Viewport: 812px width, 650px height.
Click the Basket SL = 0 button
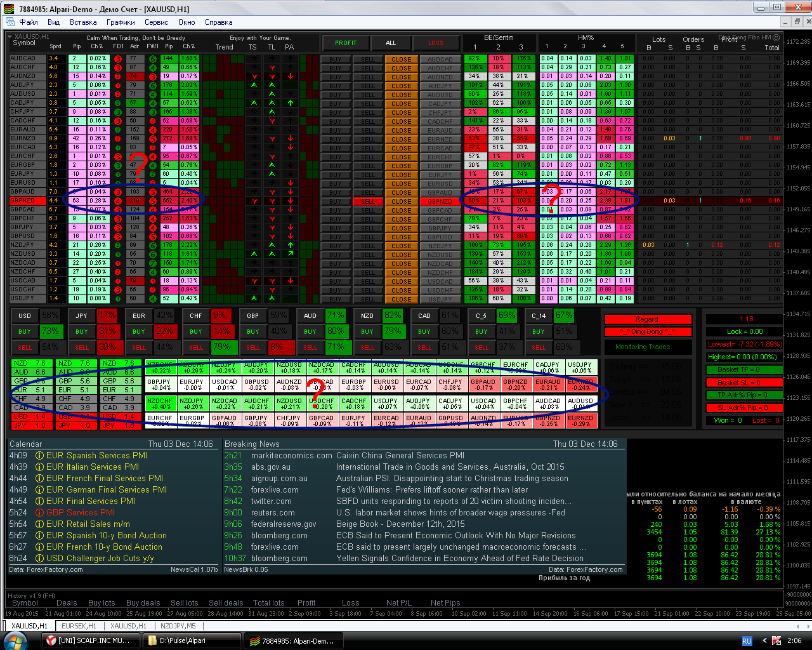(743, 383)
